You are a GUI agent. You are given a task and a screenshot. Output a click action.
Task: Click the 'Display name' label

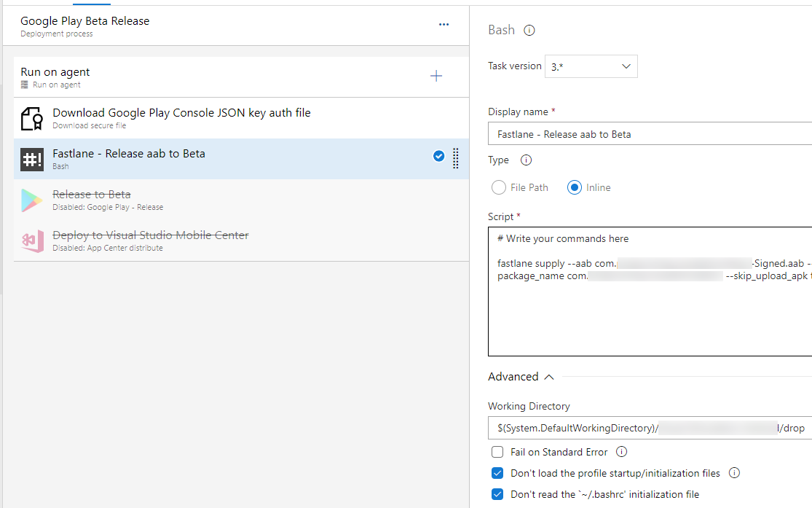click(x=518, y=112)
